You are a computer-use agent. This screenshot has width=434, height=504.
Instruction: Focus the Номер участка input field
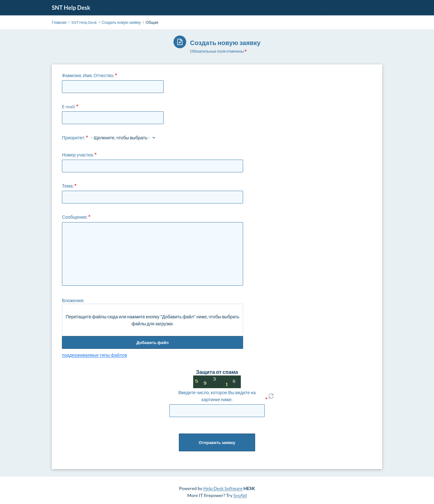153,166
